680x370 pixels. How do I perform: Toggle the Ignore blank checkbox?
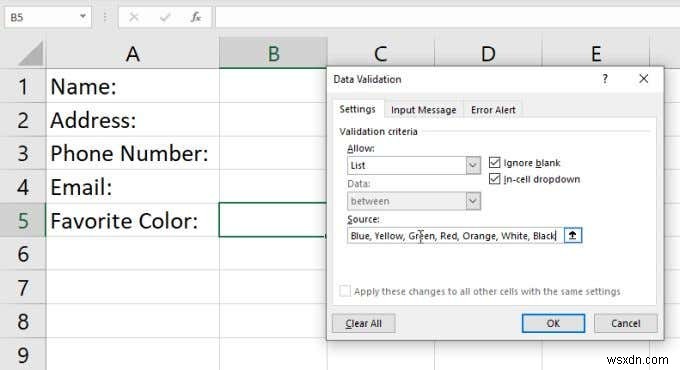pos(494,163)
